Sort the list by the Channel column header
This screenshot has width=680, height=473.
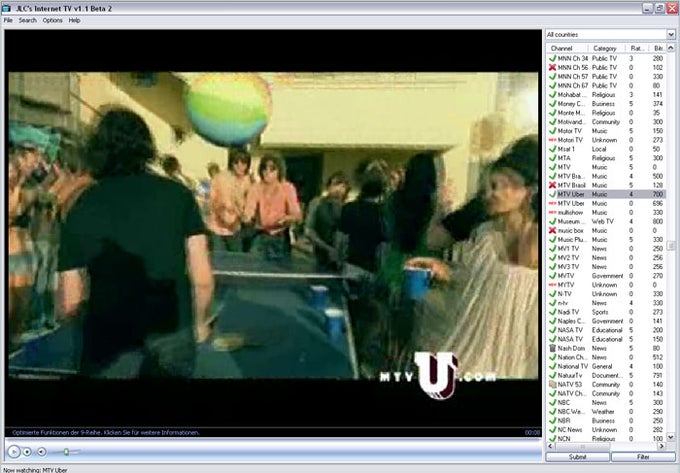click(567, 48)
